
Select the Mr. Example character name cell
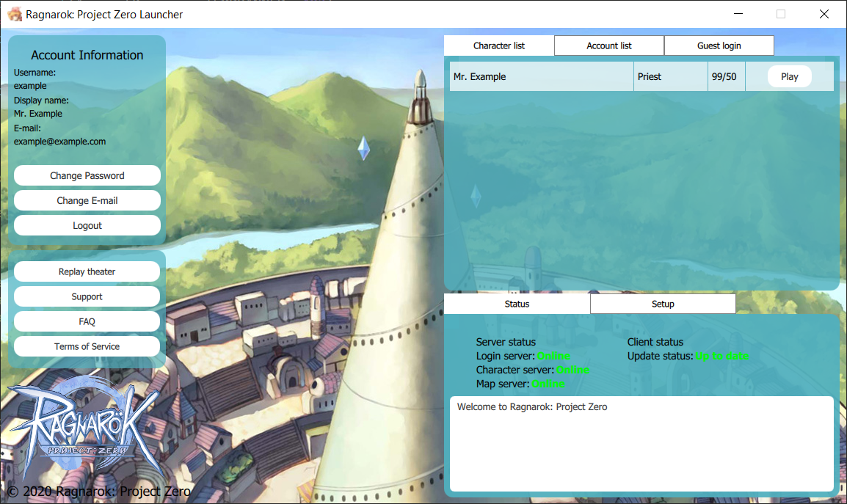pos(541,77)
